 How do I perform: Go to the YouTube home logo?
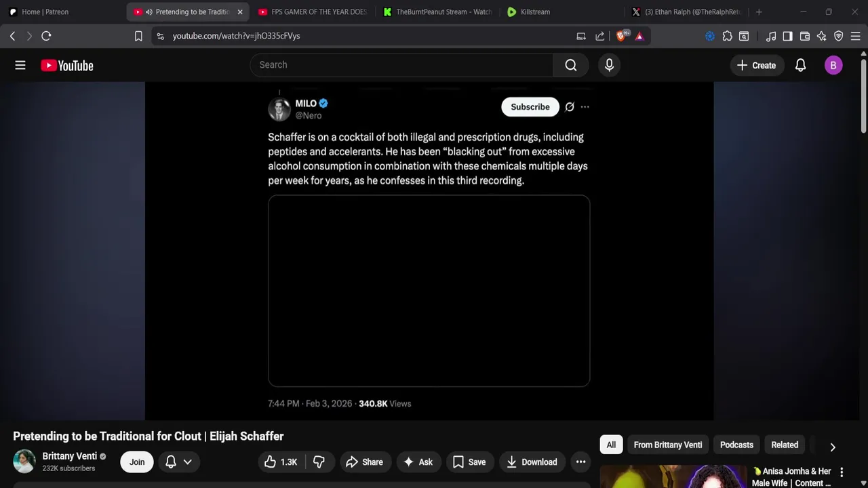(x=66, y=66)
